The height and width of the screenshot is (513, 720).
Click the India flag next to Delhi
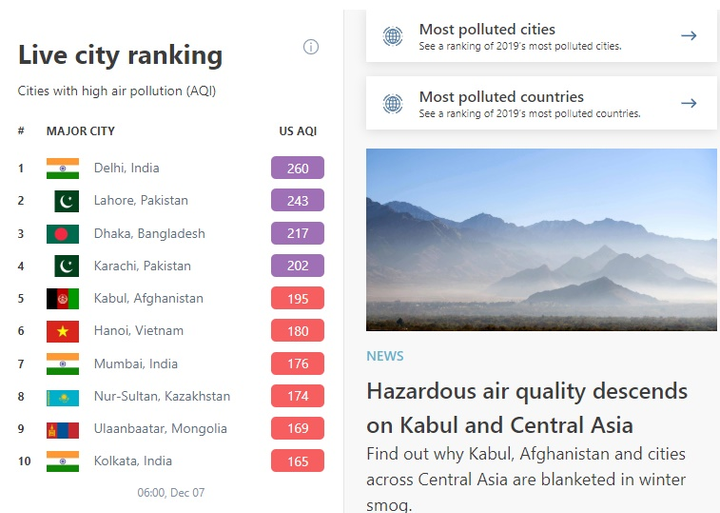pos(62,168)
